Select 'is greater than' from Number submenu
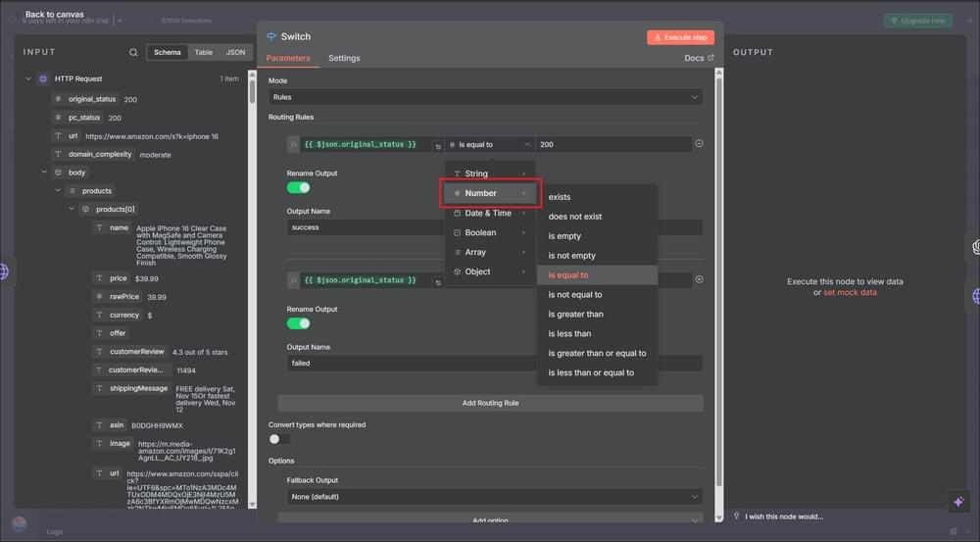980x542 pixels. pos(576,315)
